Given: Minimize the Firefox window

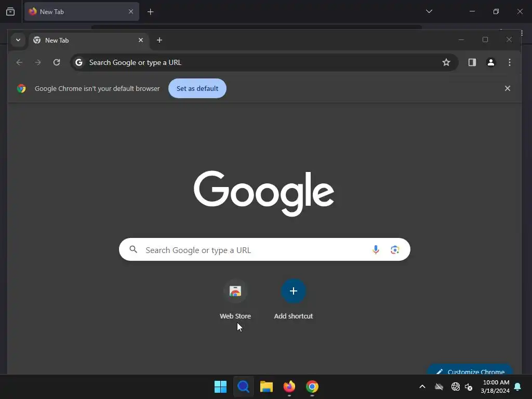Looking at the screenshot, I should tap(472, 11).
